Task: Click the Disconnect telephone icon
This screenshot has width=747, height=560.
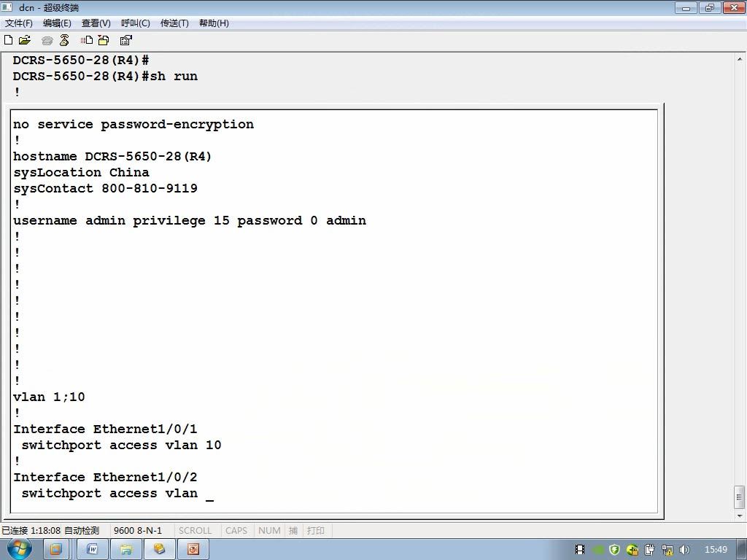Action: tap(64, 40)
